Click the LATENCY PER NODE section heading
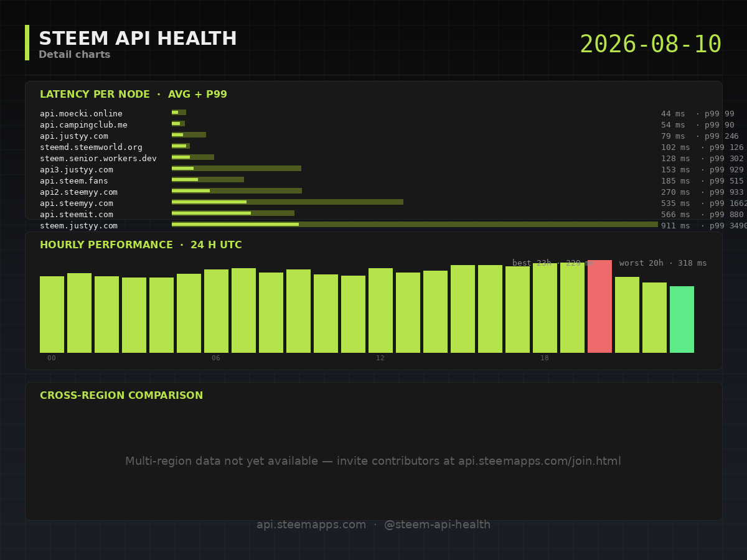Viewport: 747px width, 560px height. tap(133, 95)
